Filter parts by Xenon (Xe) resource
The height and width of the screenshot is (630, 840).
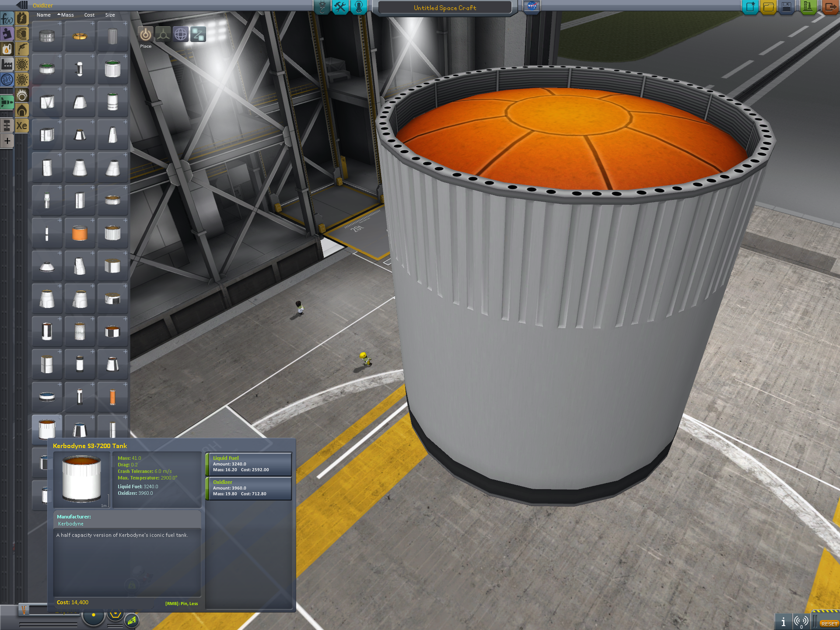22,126
